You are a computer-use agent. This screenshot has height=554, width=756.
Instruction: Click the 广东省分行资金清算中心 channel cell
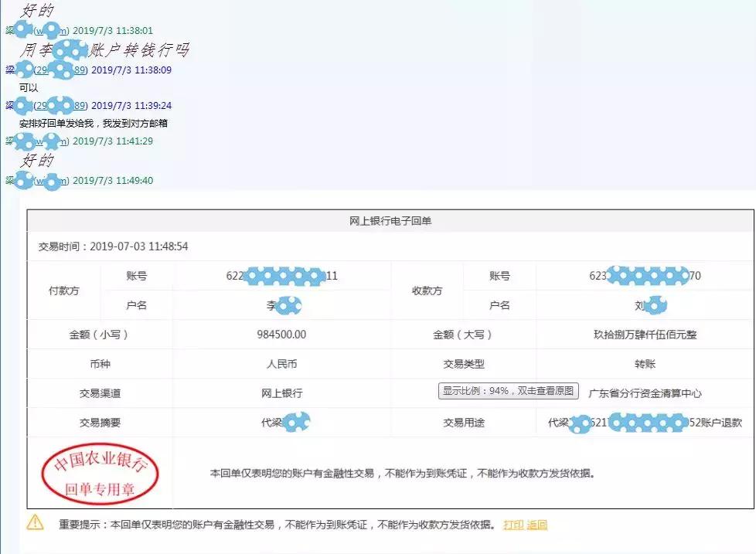(646, 393)
